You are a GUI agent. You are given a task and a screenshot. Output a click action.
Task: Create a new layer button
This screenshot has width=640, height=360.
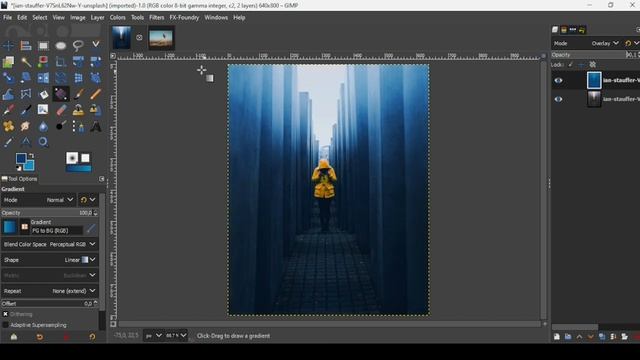pos(557,337)
